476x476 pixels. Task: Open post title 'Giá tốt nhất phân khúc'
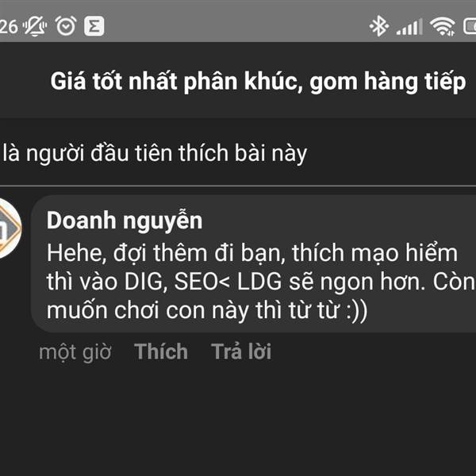(x=258, y=82)
